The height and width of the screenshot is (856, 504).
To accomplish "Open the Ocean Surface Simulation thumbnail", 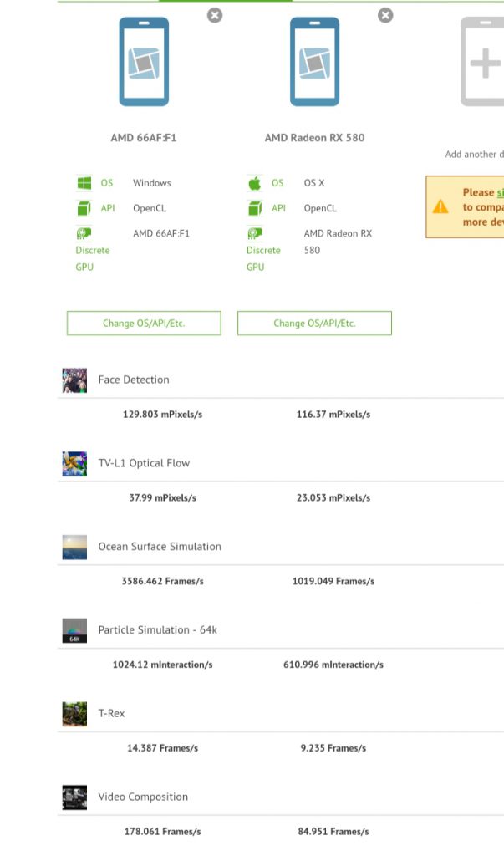I will click(x=74, y=548).
